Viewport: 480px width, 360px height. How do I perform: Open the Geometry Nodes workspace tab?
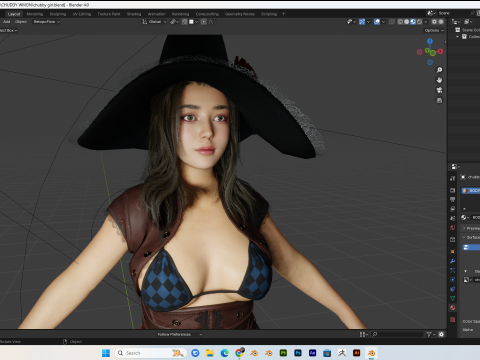click(240, 14)
